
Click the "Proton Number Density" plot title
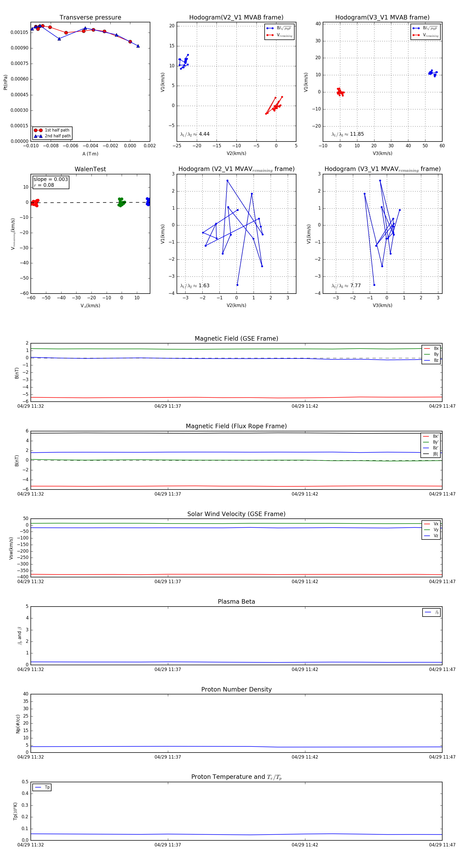(236, 689)
